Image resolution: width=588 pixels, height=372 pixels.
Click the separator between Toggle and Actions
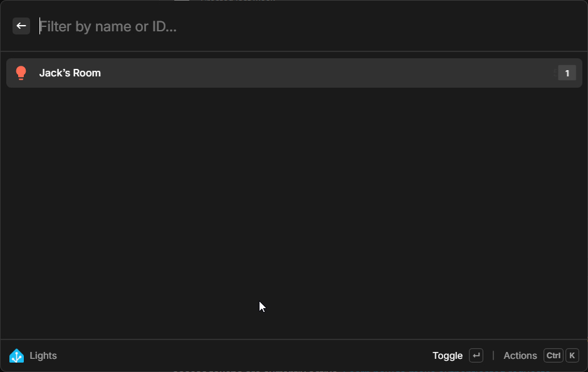click(493, 356)
